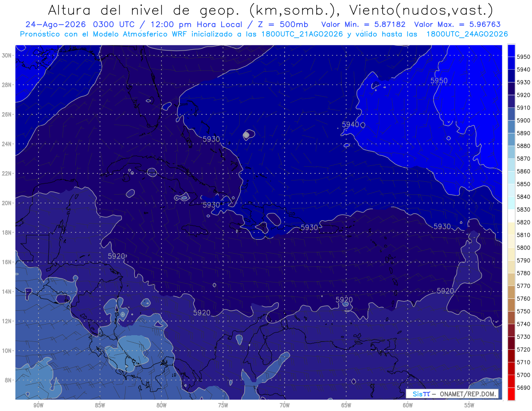
Task: Click the 12N latitude axis label
Action: 7,321
